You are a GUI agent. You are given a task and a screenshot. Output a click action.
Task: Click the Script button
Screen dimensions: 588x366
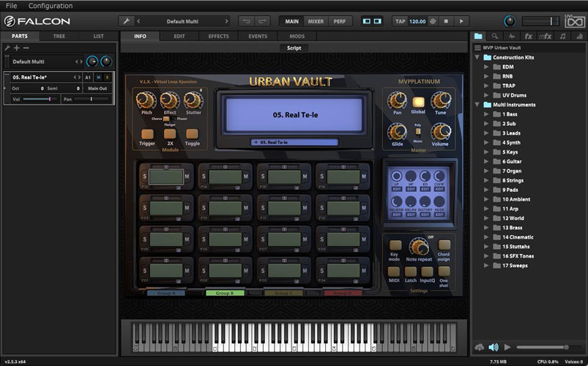coord(294,48)
